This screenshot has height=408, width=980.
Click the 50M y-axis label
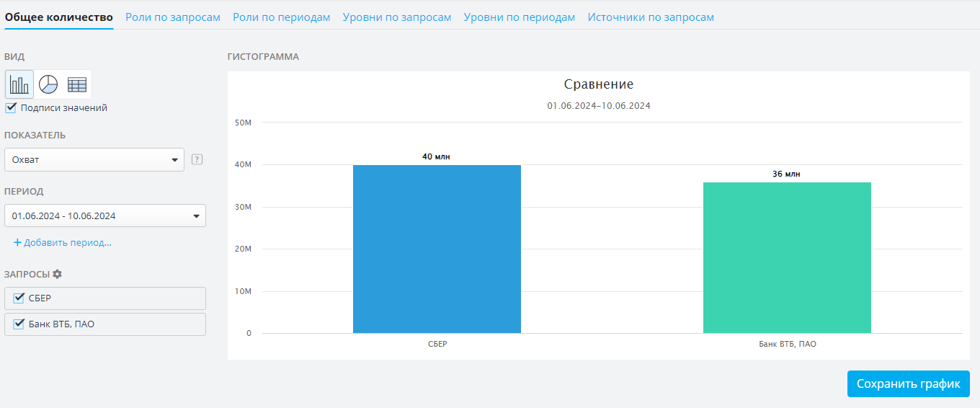[243, 123]
